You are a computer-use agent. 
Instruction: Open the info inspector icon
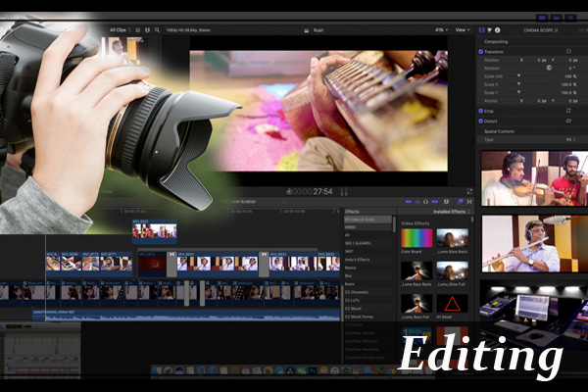pos(497,30)
